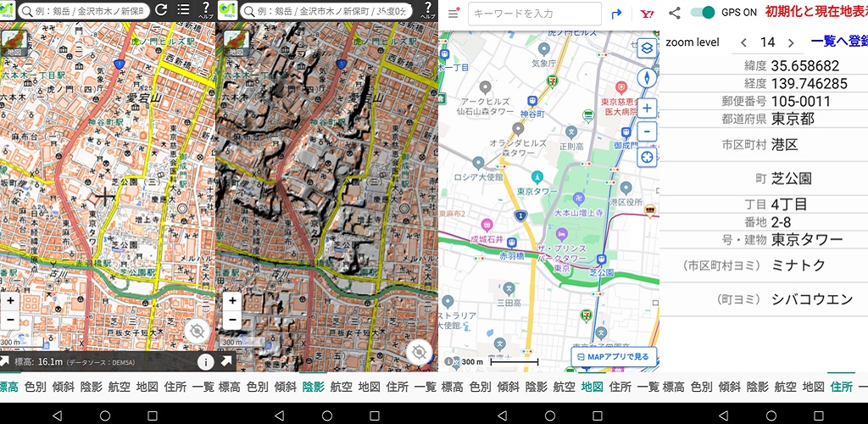Increase zoom level with right chevron
Image resolution: width=868 pixels, height=424 pixels.
point(791,42)
